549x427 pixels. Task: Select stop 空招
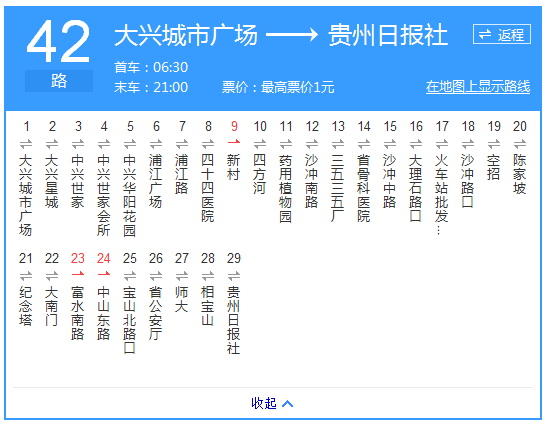coord(494,167)
